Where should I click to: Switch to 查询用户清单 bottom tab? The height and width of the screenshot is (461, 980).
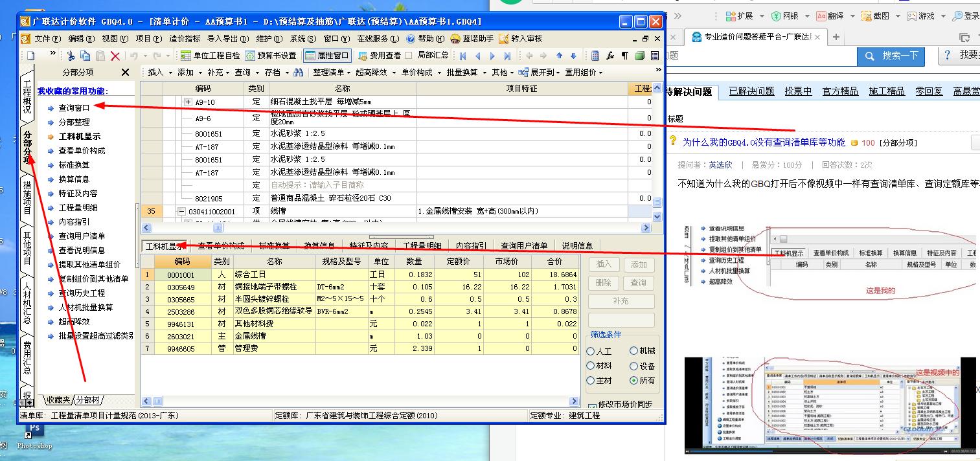(x=524, y=246)
